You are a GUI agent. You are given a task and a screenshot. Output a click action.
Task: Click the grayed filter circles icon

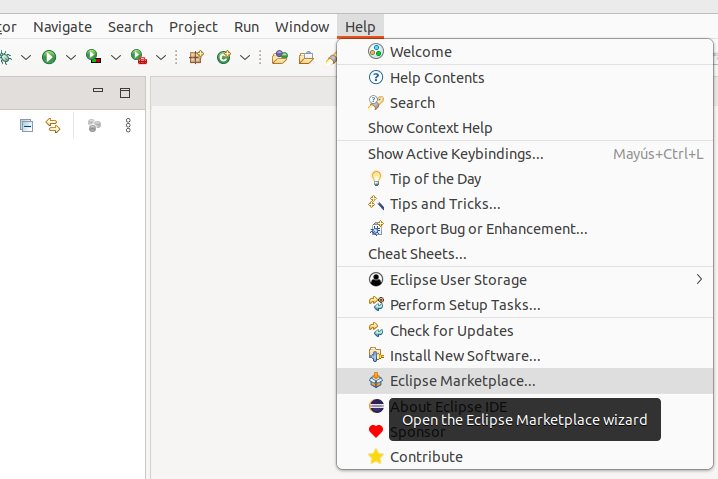pyautogui.click(x=94, y=125)
